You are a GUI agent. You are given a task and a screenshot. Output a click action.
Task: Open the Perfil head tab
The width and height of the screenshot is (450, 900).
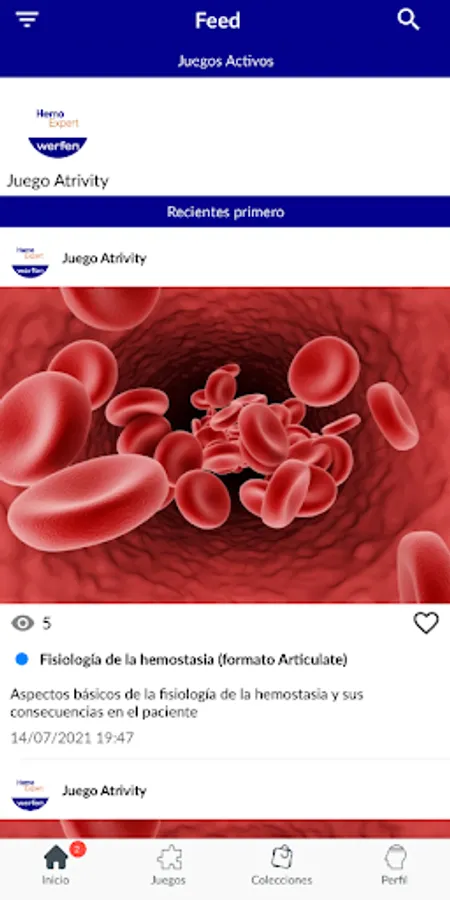tap(394, 865)
